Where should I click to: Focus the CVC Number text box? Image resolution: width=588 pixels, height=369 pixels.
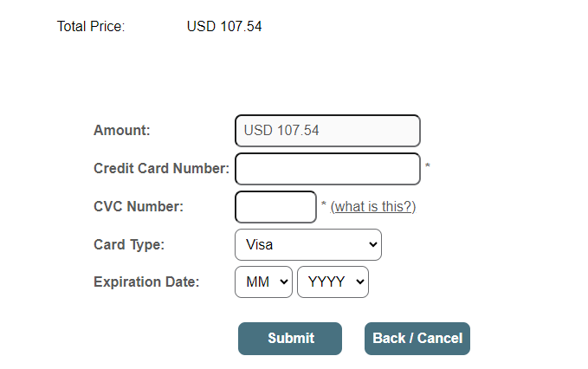pos(275,207)
